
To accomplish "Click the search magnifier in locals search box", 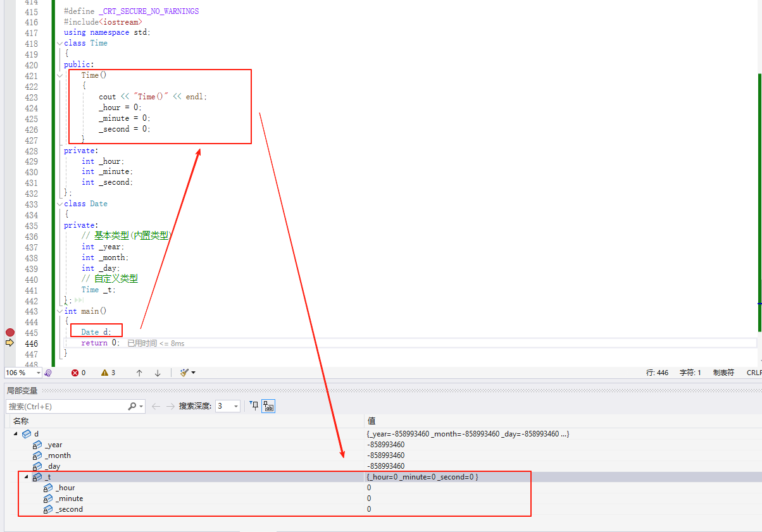I will point(132,406).
